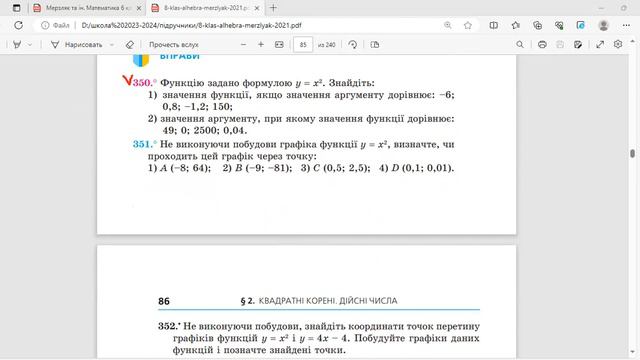Zoom out the PDF with minus
Viewport: 640px width, 360px height.
244,44
